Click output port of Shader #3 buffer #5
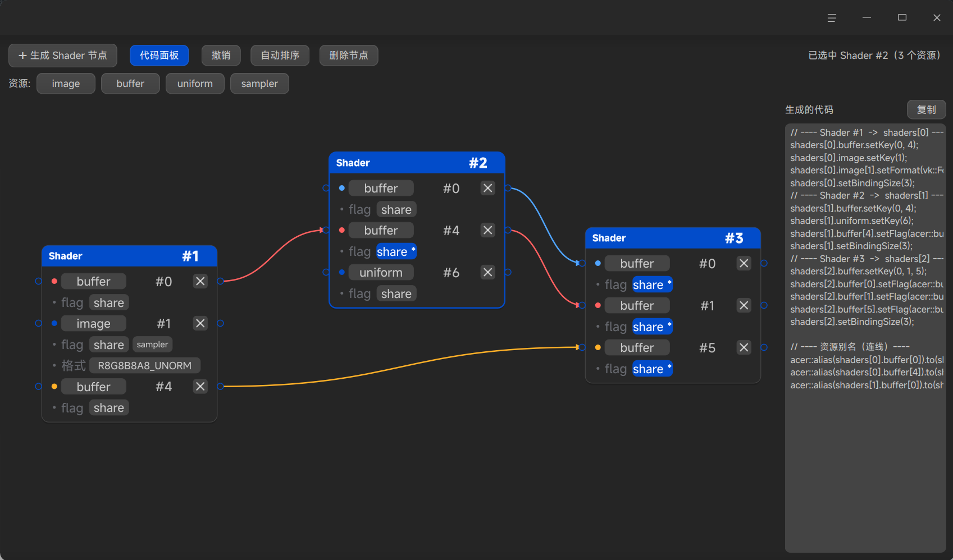Screen dimensions: 953x560 pos(764,347)
